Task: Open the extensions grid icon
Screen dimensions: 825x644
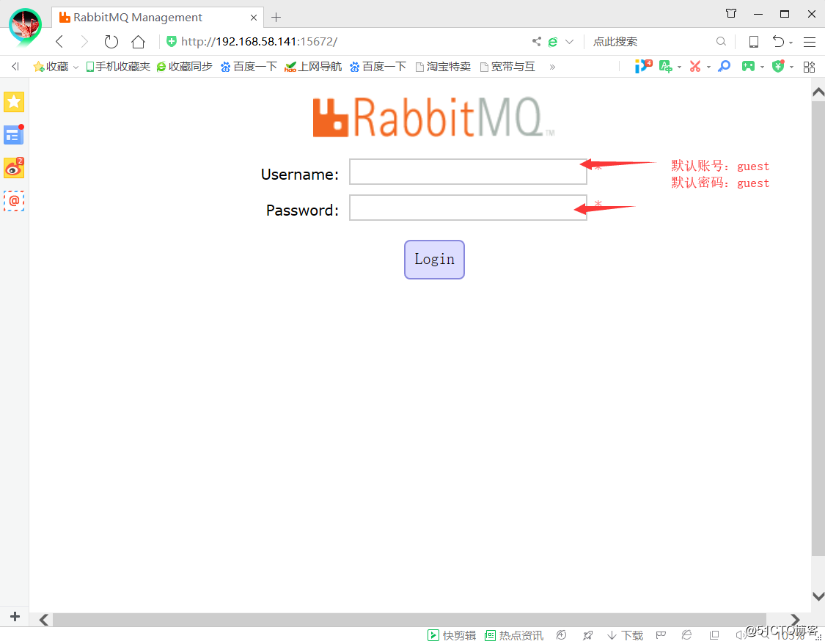Action: 809,67
